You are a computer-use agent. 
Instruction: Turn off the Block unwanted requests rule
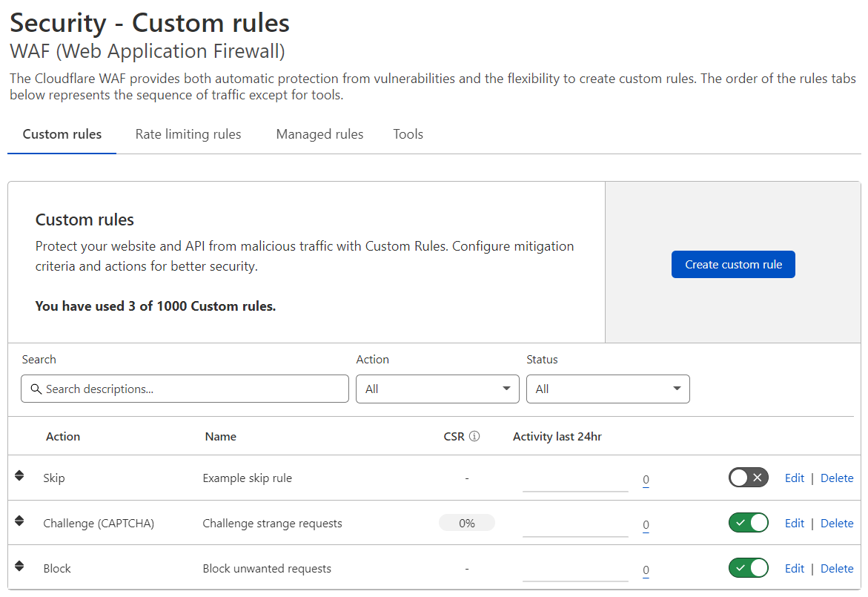pos(748,568)
